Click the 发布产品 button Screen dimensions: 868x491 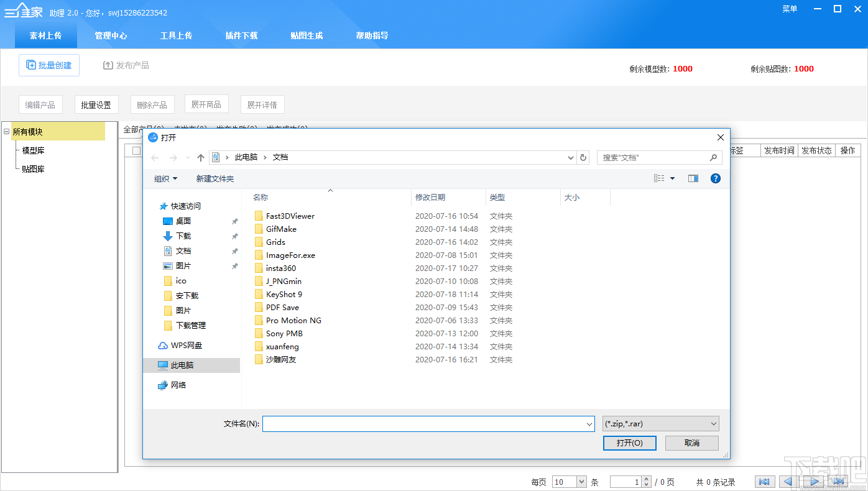tap(126, 65)
